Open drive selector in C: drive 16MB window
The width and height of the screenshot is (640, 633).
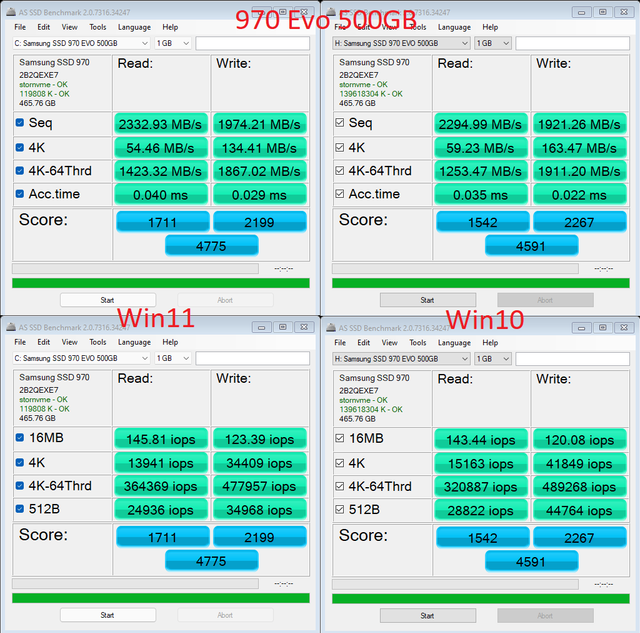tap(81, 358)
